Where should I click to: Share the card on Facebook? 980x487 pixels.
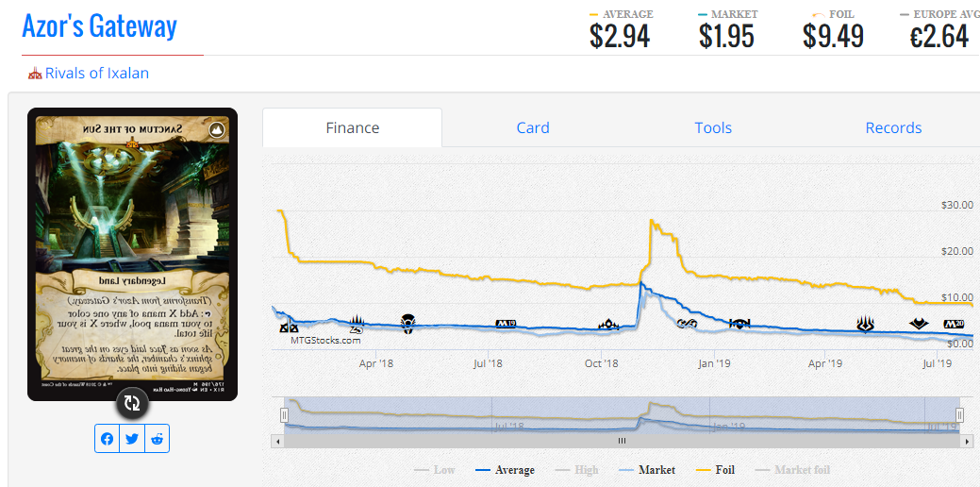click(107, 439)
